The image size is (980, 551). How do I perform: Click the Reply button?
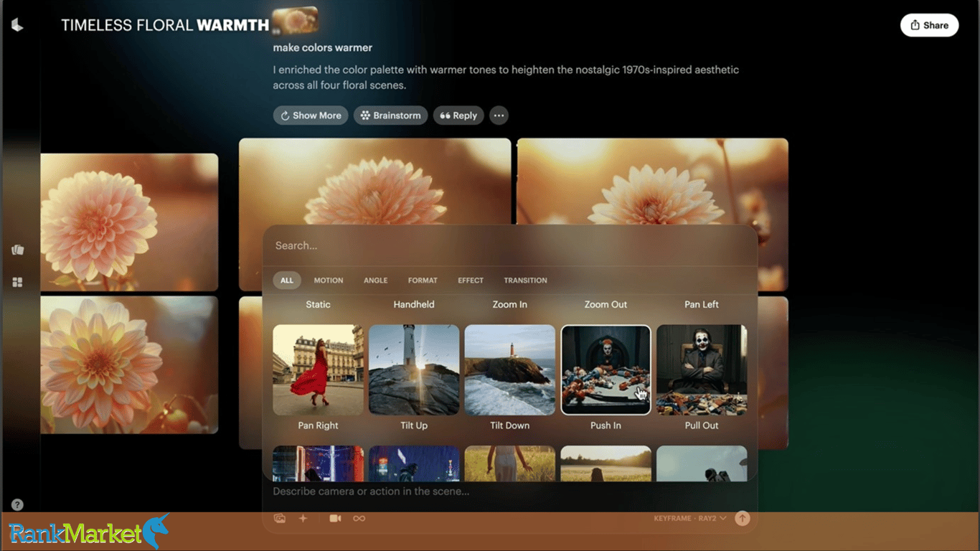tap(458, 116)
